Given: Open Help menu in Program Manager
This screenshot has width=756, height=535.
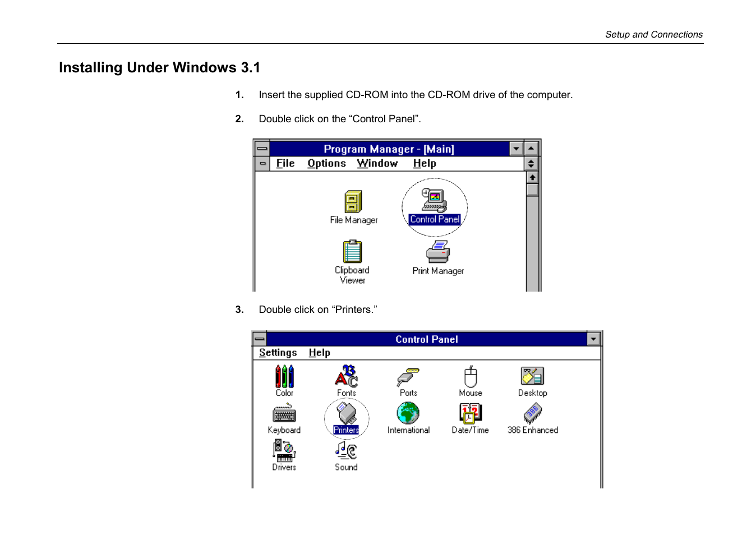Looking at the screenshot, I should point(425,163).
